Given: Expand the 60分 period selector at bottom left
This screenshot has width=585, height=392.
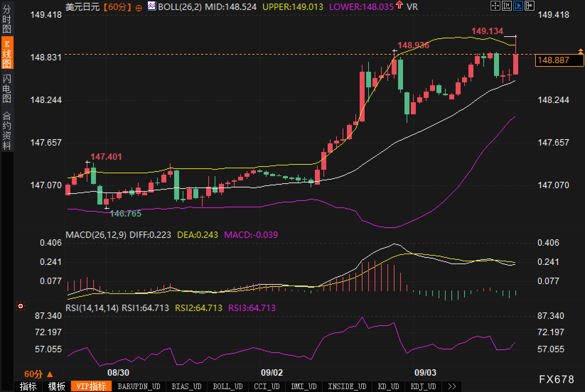Looking at the screenshot, I should pos(38,374).
